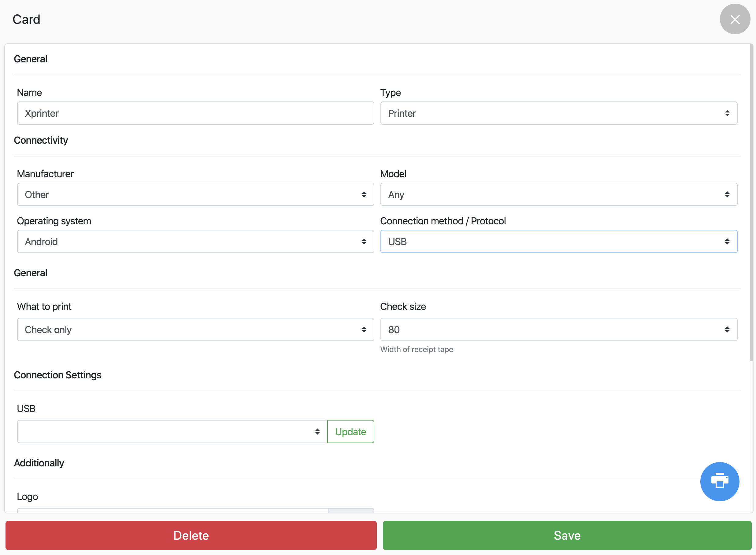Viewport: 756px width, 555px height.
Task: Click into the Name field containing Xprinter
Action: (x=195, y=113)
